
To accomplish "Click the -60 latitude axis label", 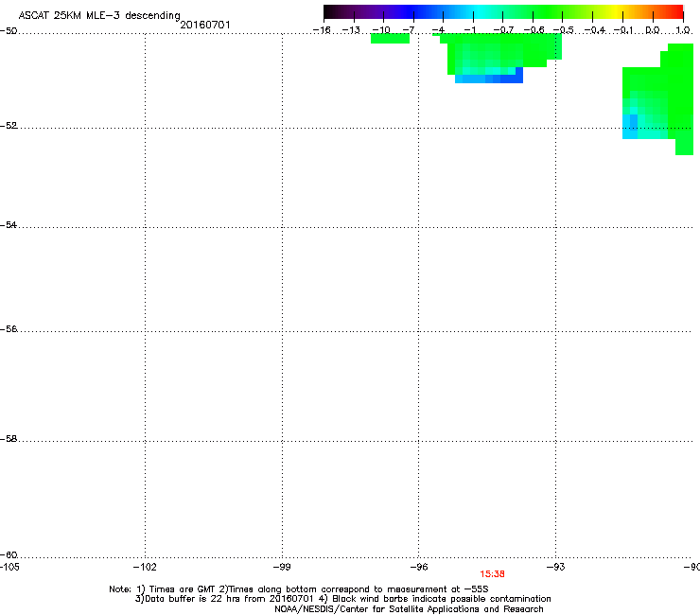I will pyautogui.click(x=9, y=554).
